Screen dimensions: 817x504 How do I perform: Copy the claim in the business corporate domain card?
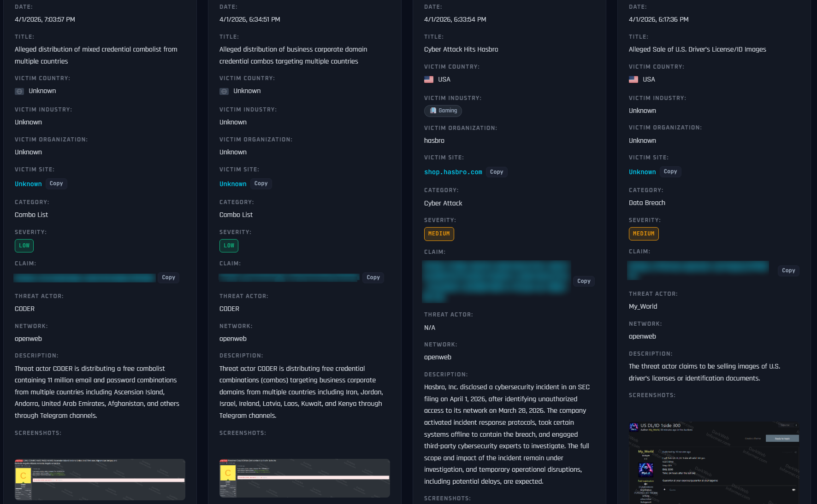pyautogui.click(x=373, y=277)
